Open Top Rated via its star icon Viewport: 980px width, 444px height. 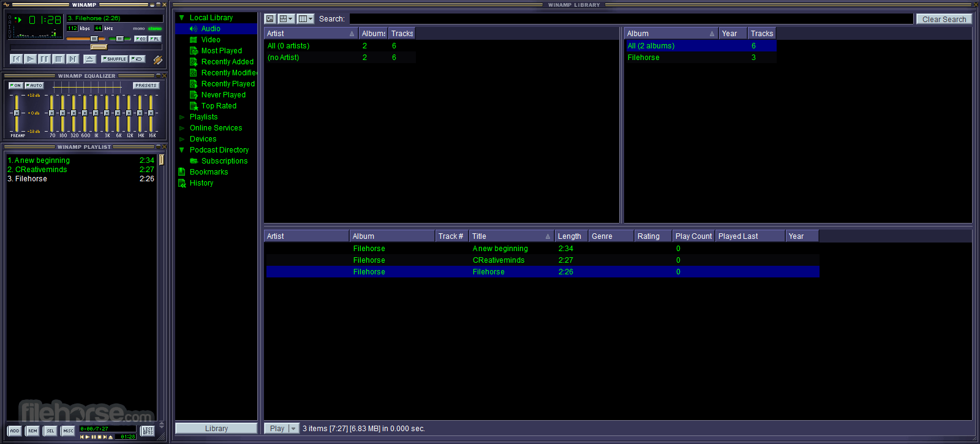pyautogui.click(x=194, y=106)
